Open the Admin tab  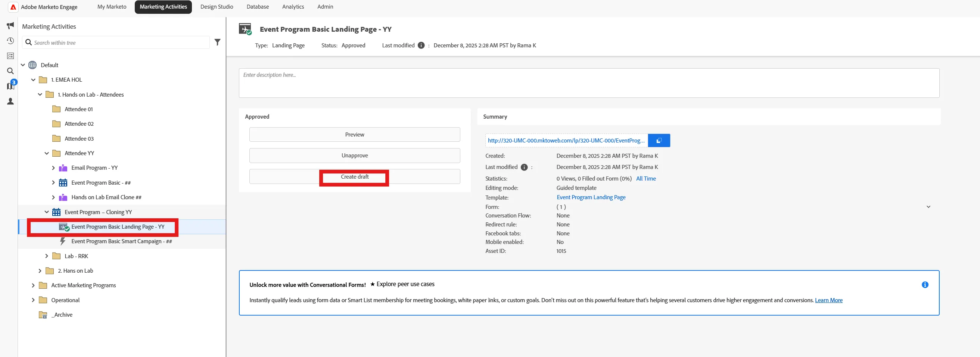pyautogui.click(x=325, y=7)
